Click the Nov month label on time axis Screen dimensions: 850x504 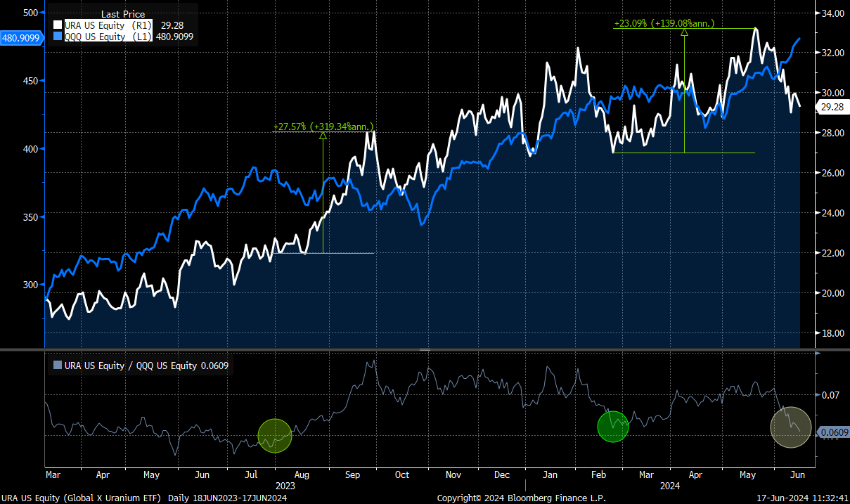(x=453, y=475)
